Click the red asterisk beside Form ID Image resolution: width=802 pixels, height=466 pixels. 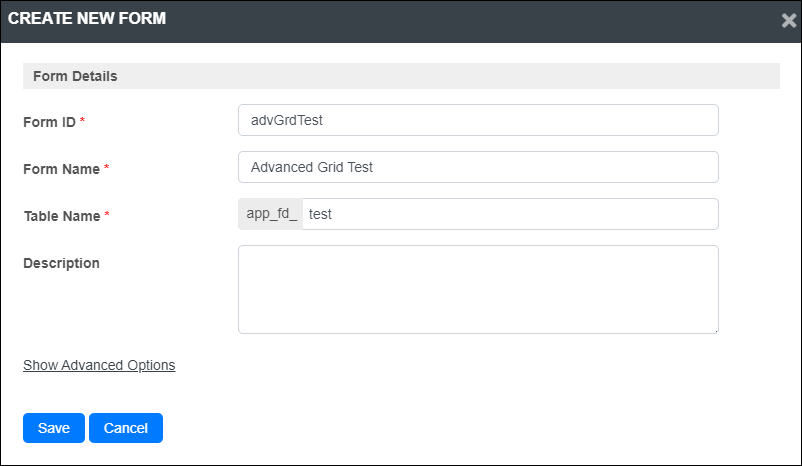click(x=82, y=120)
